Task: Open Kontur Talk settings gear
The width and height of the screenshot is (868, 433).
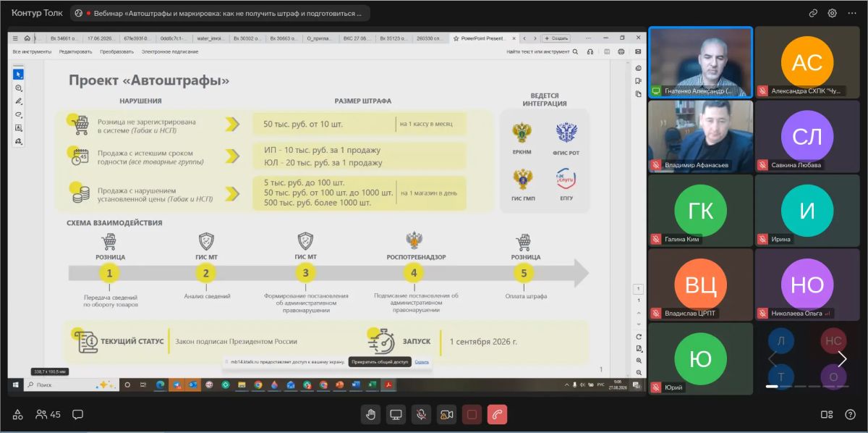Action: [x=833, y=13]
